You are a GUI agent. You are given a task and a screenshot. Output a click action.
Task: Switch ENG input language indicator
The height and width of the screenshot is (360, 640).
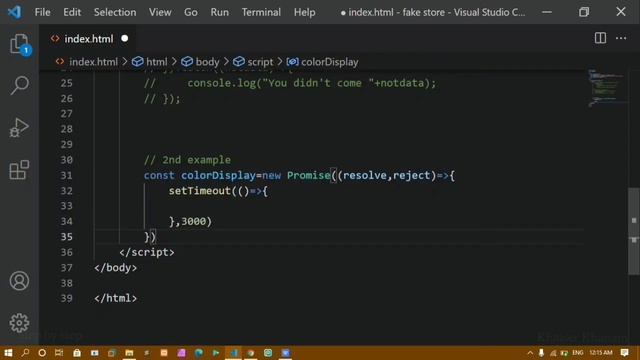(578, 353)
